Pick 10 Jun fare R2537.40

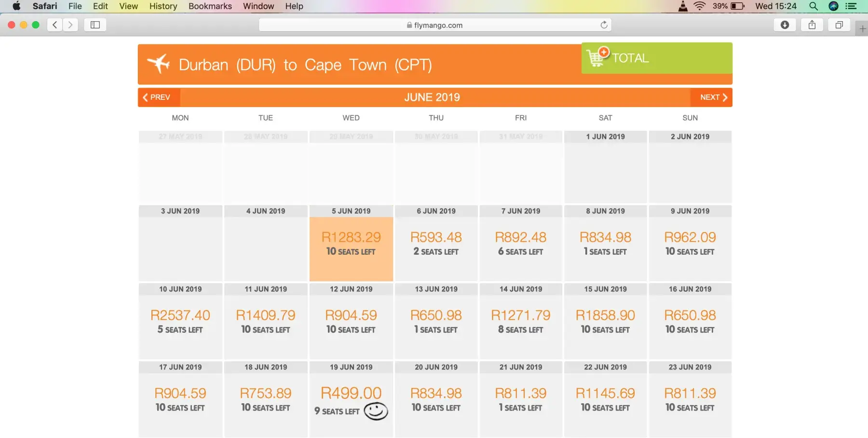tap(180, 315)
